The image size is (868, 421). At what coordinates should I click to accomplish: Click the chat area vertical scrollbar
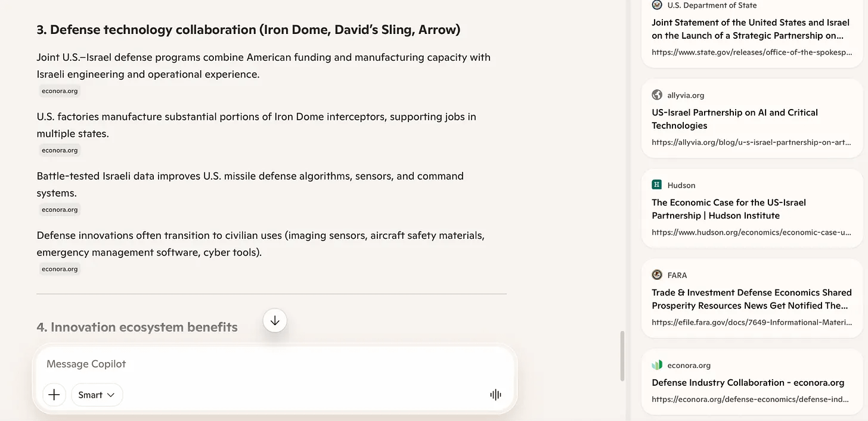623,356
